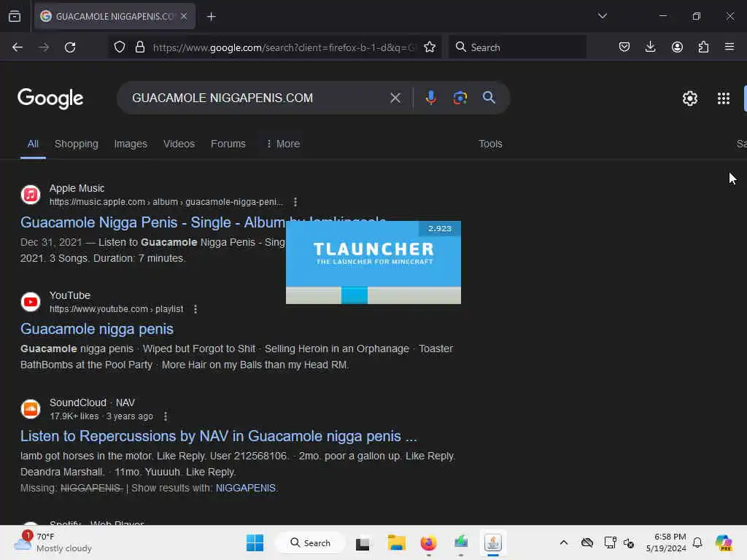Show hidden system tray icons
Screen dimensions: 747x560
564,542
